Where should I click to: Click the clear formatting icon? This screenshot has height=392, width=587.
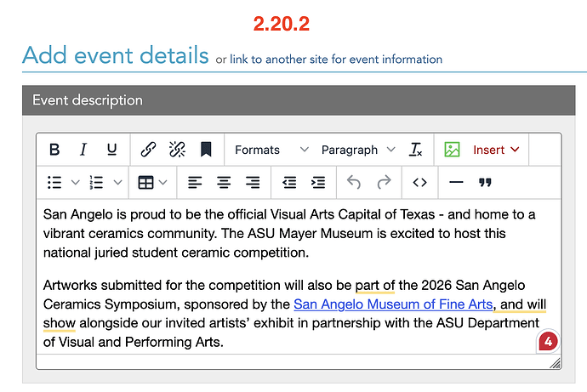click(415, 150)
